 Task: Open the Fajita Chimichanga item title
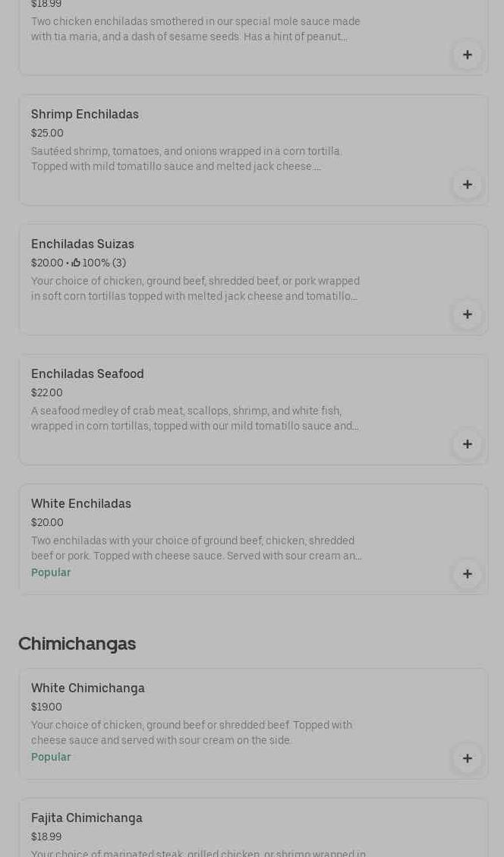pos(87,818)
